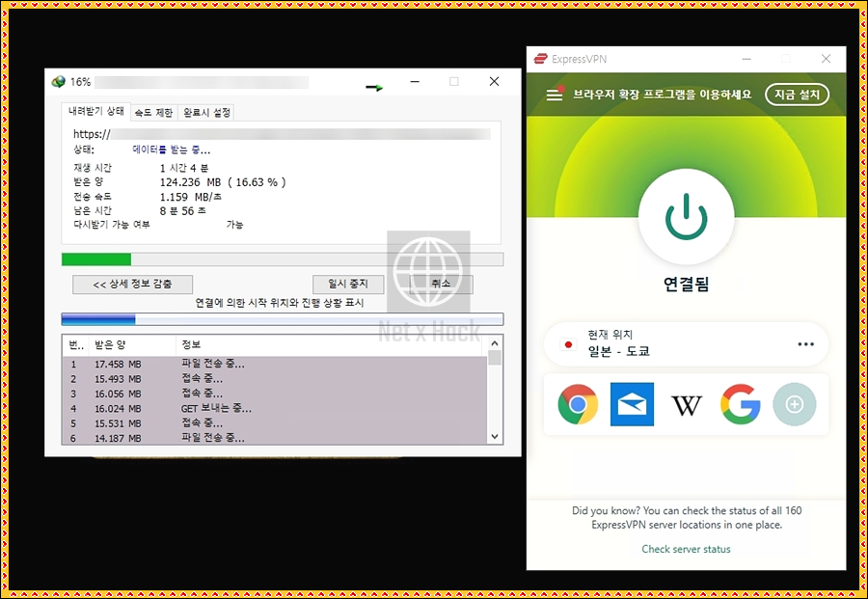Click the blue connection progress bar
The width and height of the screenshot is (868, 599).
[283, 319]
